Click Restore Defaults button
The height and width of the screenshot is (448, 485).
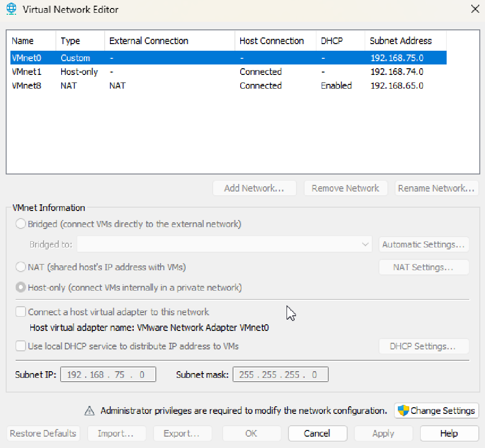tap(43, 433)
